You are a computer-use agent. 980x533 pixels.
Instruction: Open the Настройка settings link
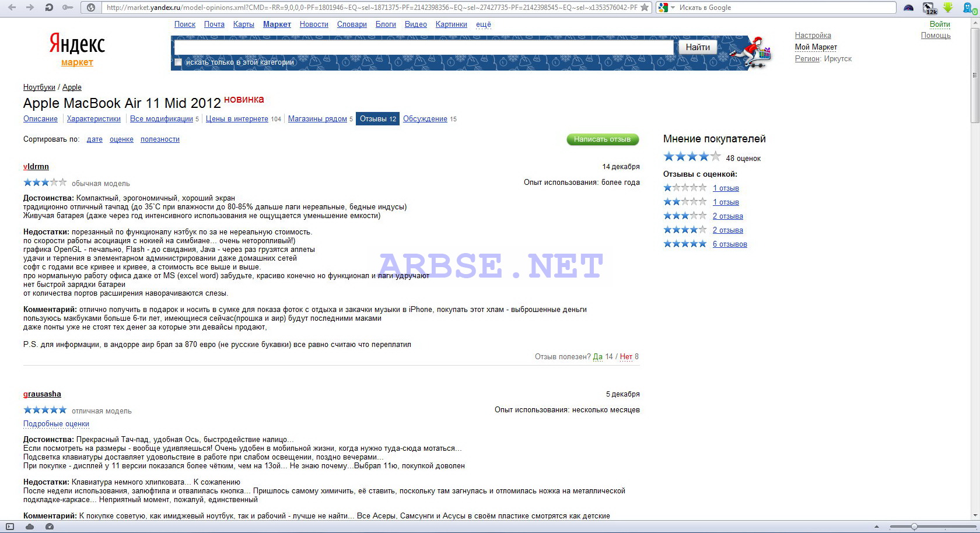(x=813, y=36)
